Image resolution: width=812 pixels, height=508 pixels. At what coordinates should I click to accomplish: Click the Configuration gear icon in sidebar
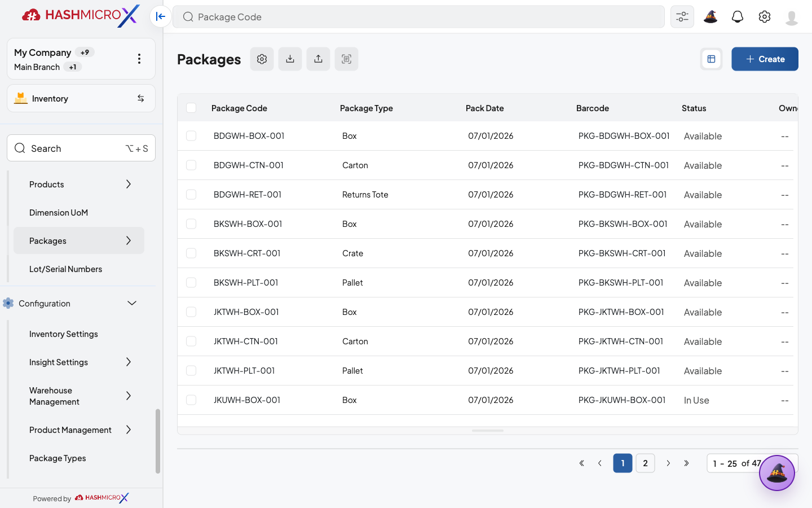click(8, 303)
